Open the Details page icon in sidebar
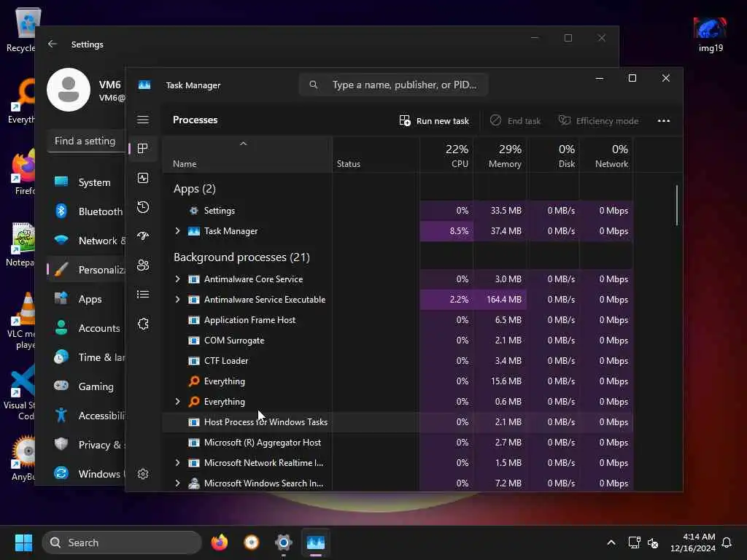Screen dimensions: 747x560 tap(143, 295)
